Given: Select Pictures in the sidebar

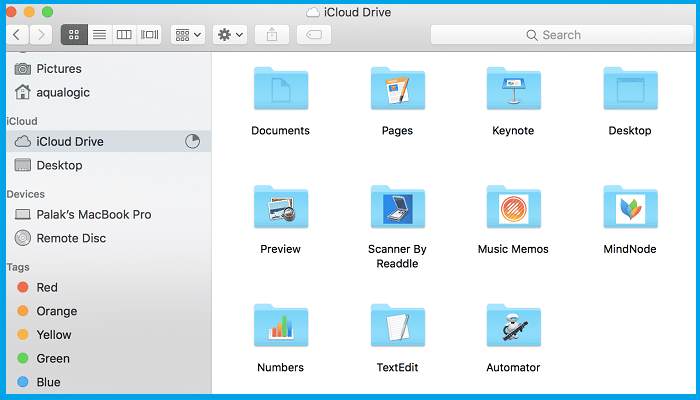Looking at the screenshot, I should coord(108,69).
